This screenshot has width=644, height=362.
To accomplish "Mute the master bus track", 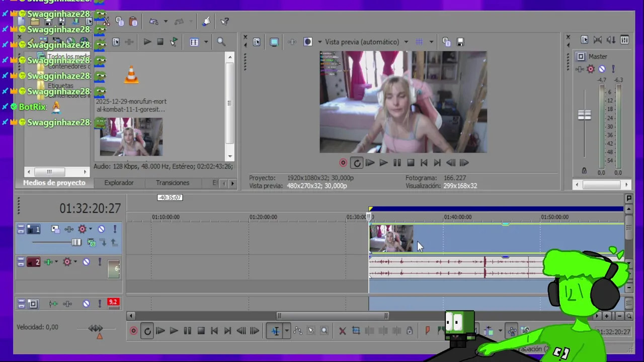I will pos(86,304).
